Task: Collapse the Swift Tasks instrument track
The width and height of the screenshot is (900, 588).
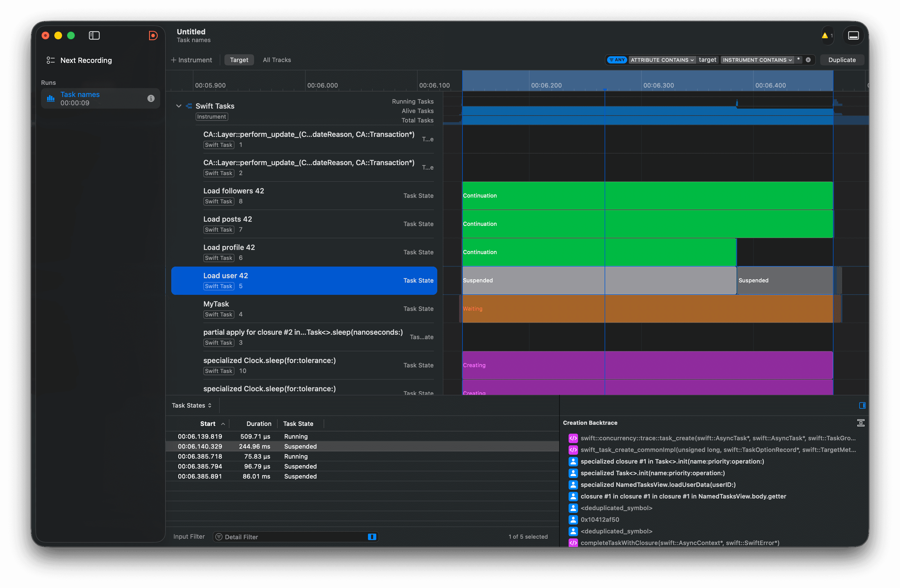Action: tap(178, 106)
